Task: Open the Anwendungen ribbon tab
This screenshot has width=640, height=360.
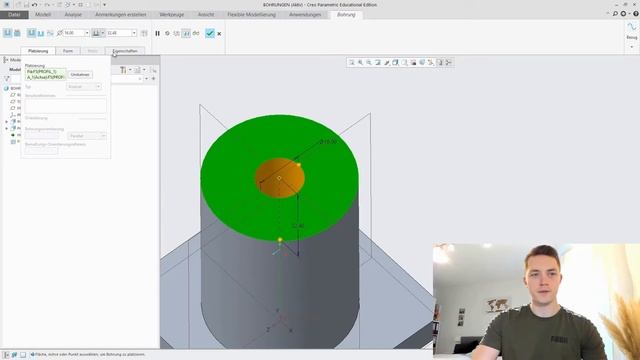Action: (305, 15)
